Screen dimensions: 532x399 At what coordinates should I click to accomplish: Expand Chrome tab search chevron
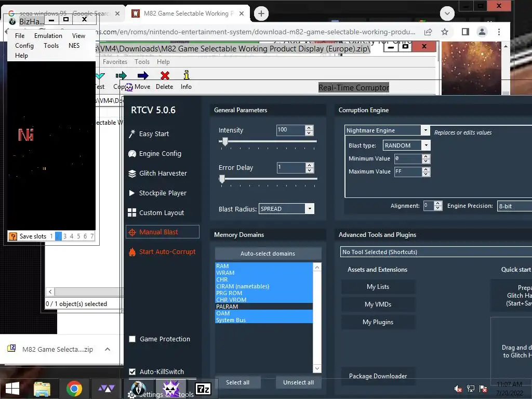(447, 14)
